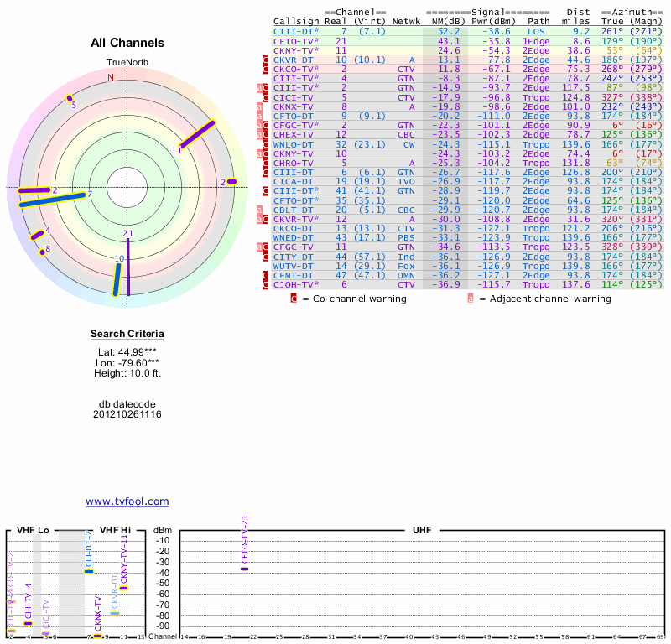Click the CFTO-TV-21 marker in the UHF spectrum
The image size is (671, 644).
tap(244, 569)
